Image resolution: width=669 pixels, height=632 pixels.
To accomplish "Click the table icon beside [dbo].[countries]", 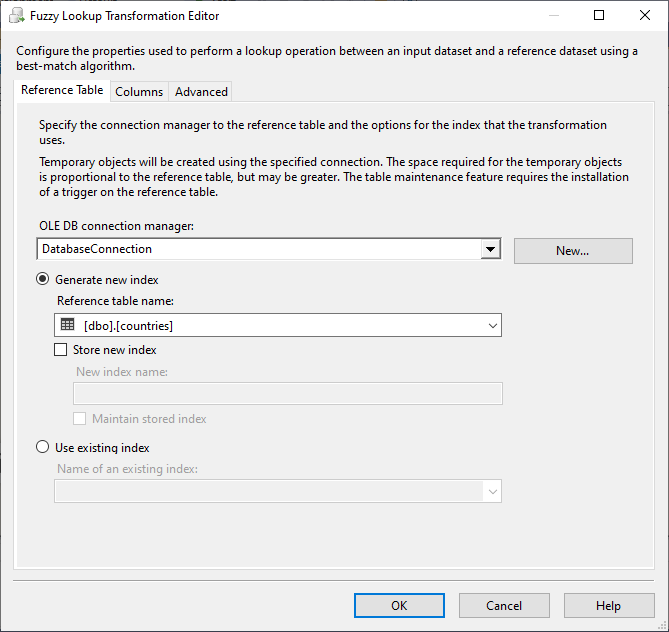I will (x=68, y=325).
